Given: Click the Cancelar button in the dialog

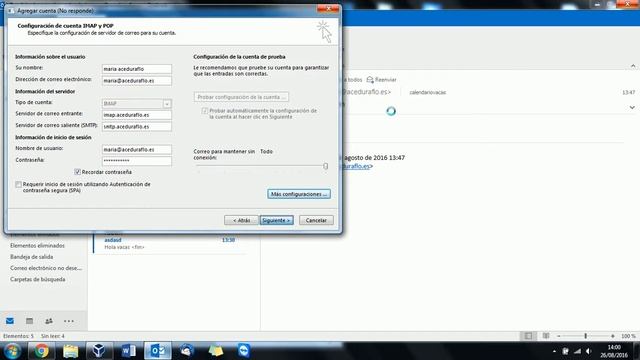Looking at the screenshot, I should (316, 220).
